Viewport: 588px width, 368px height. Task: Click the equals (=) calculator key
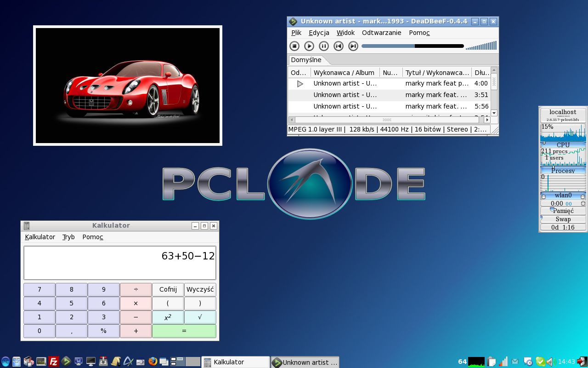(x=184, y=331)
